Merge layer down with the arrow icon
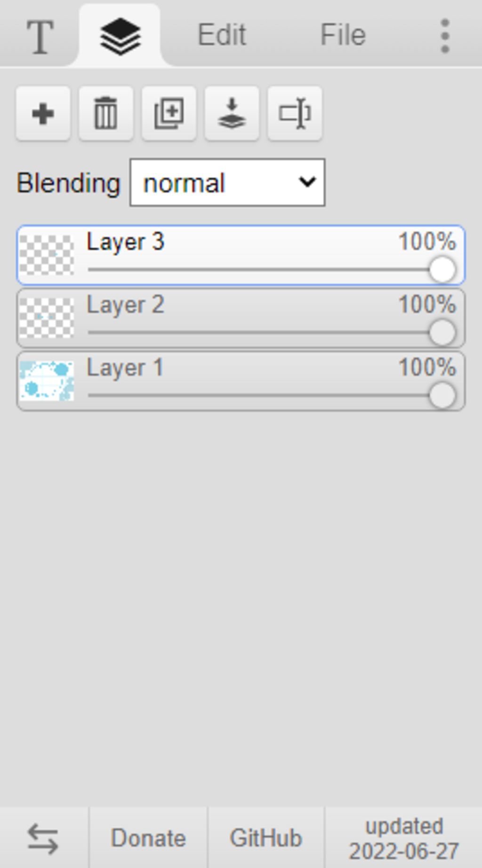The height and width of the screenshot is (868, 482). 232,113
